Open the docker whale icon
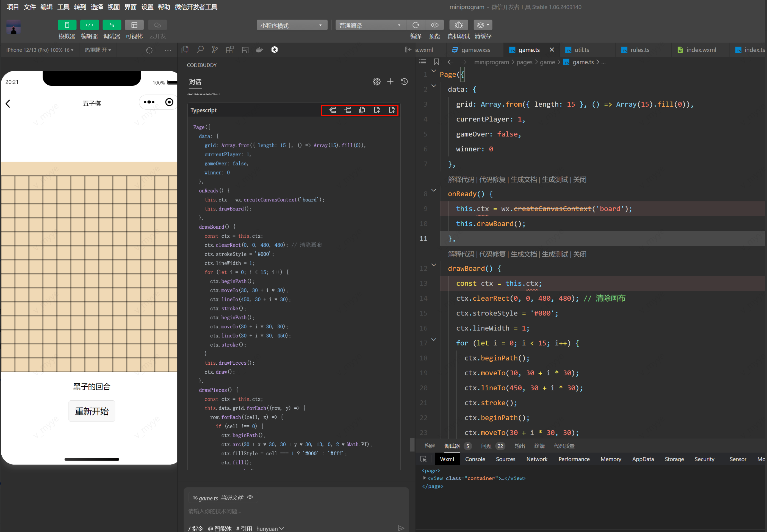767x532 pixels. pos(260,50)
